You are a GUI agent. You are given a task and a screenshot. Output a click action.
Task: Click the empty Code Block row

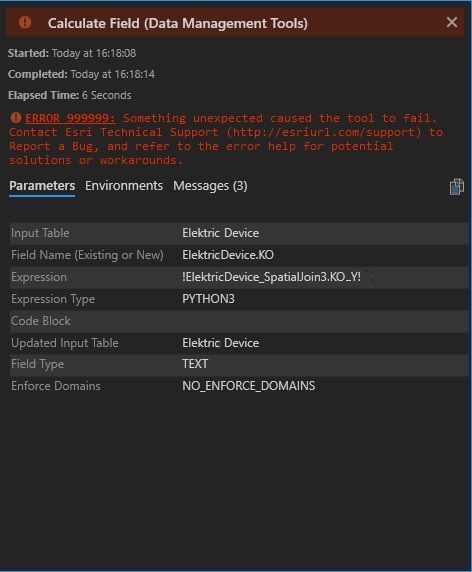coord(239,321)
